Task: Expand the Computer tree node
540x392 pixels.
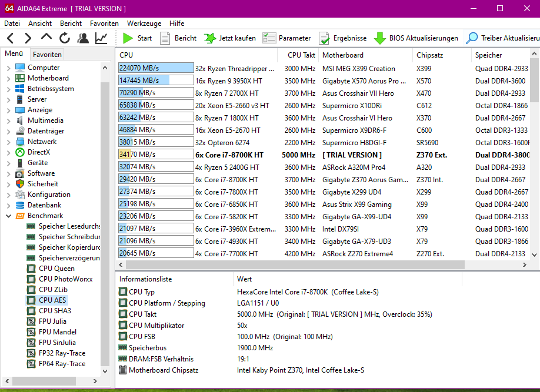Action: [x=9, y=68]
